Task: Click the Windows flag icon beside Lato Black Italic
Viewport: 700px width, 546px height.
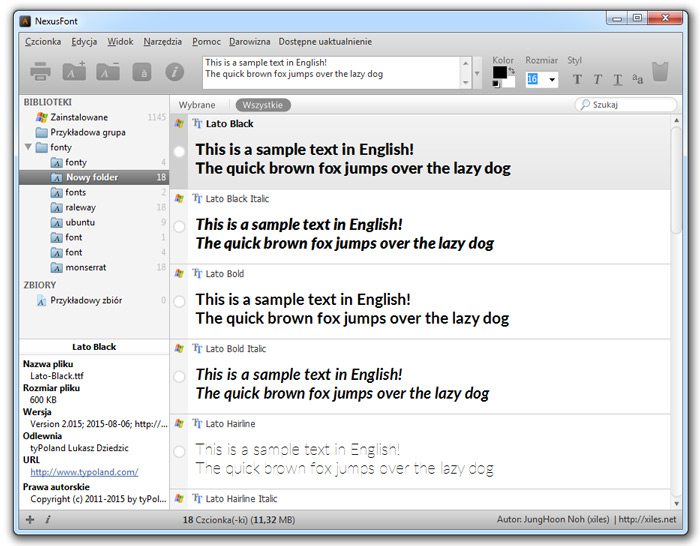Action: pyautogui.click(x=179, y=199)
